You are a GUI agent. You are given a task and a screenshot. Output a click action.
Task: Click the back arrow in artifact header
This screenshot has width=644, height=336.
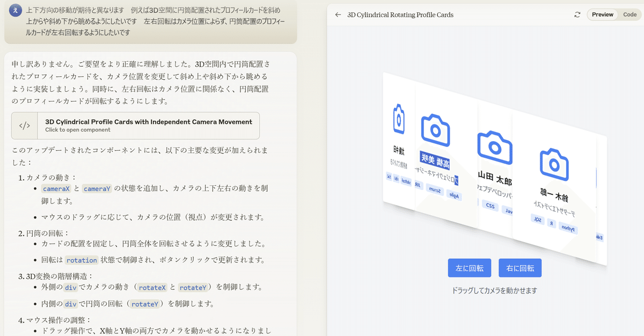coord(338,15)
